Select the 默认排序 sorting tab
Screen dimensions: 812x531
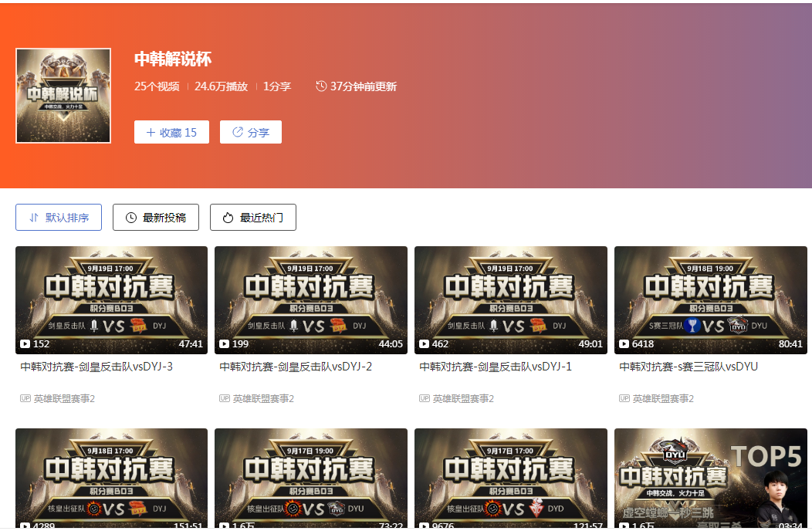tap(59, 218)
